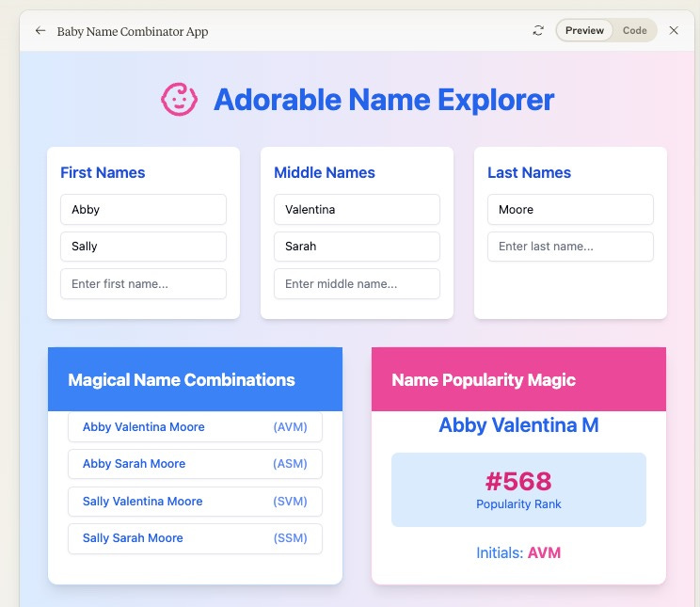Select the Sally first name field

click(143, 247)
